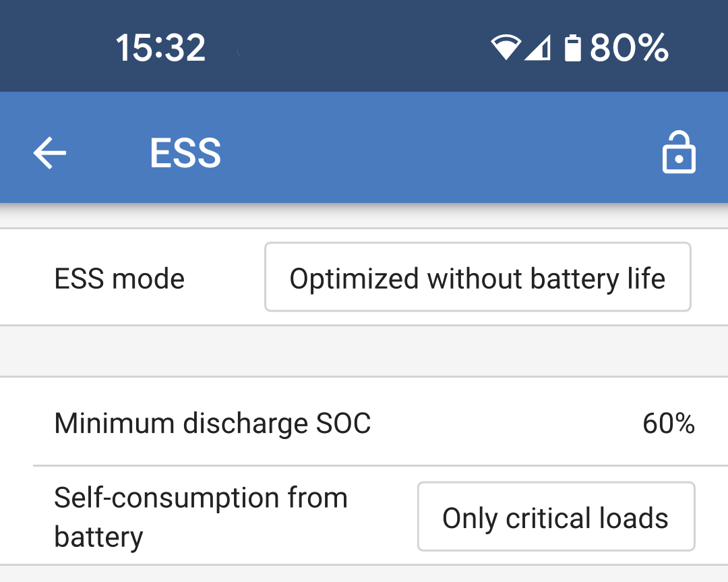Tap the 'ESS mode' label text
Image resolution: width=728 pixels, height=582 pixels.
119,279
